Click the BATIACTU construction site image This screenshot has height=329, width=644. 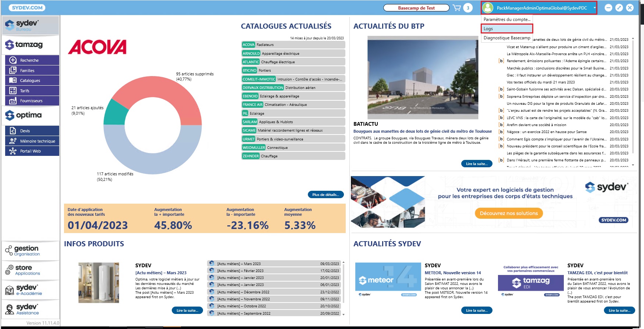click(x=423, y=78)
